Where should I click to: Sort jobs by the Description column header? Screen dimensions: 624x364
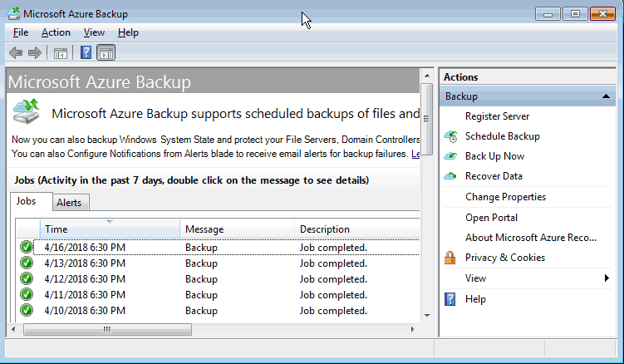click(x=357, y=229)
